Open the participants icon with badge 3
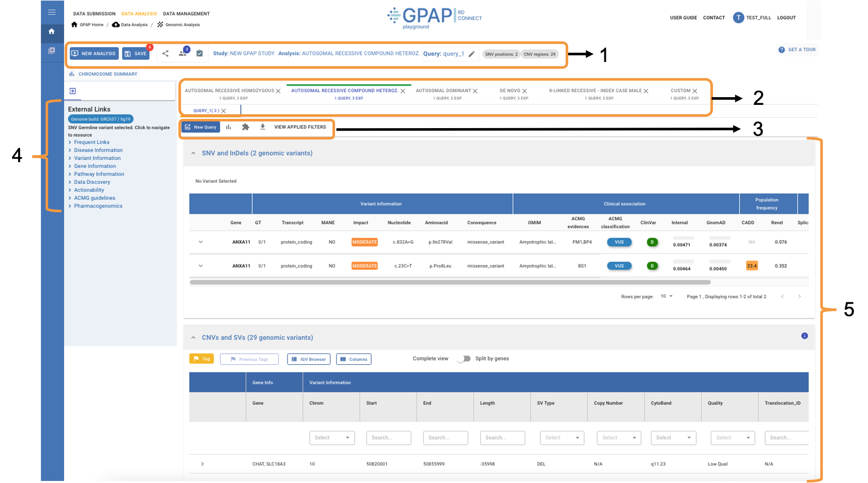The width and height of the screenshot is (868, 483). (x=181, y=53)
